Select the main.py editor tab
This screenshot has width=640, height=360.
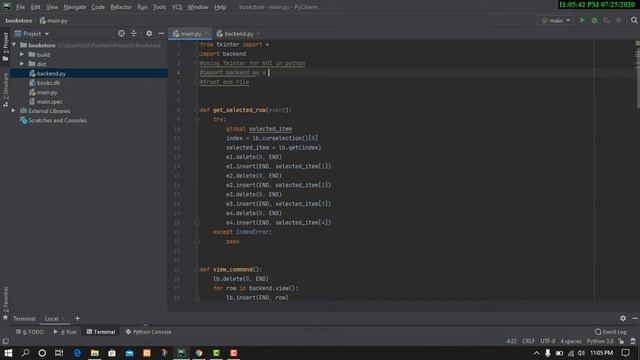(x=190, y=33)
